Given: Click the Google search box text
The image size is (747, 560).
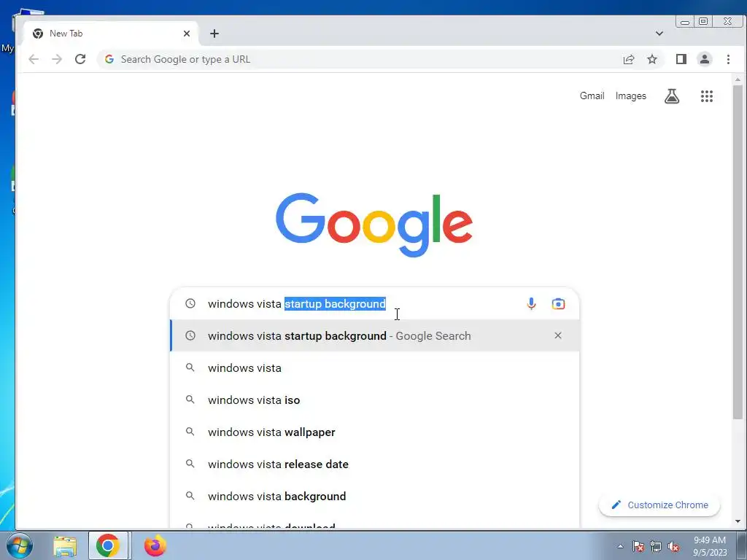Looking at the screenshot, I should coord(297,304).
